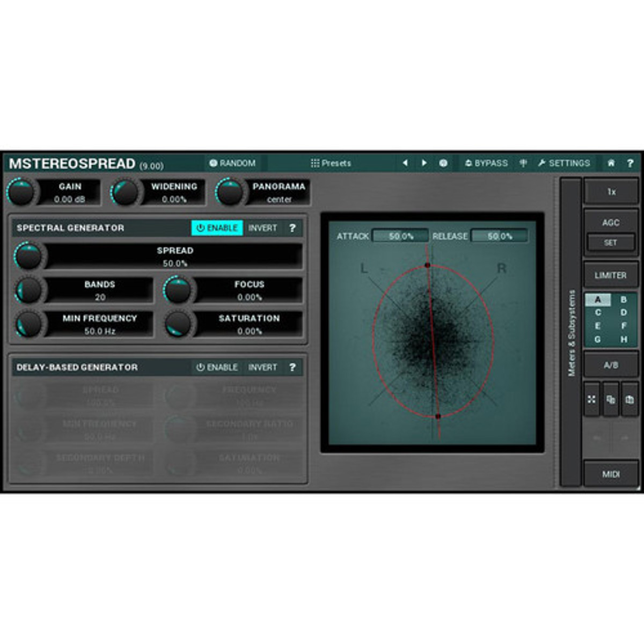Click the channel mode icon beside BYPASS
Image resolution: width=644 pixels, height=644 pixels.
(x=523, y=163)
